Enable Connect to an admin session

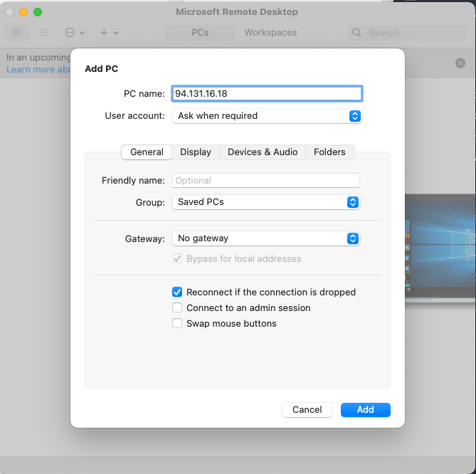177,307
